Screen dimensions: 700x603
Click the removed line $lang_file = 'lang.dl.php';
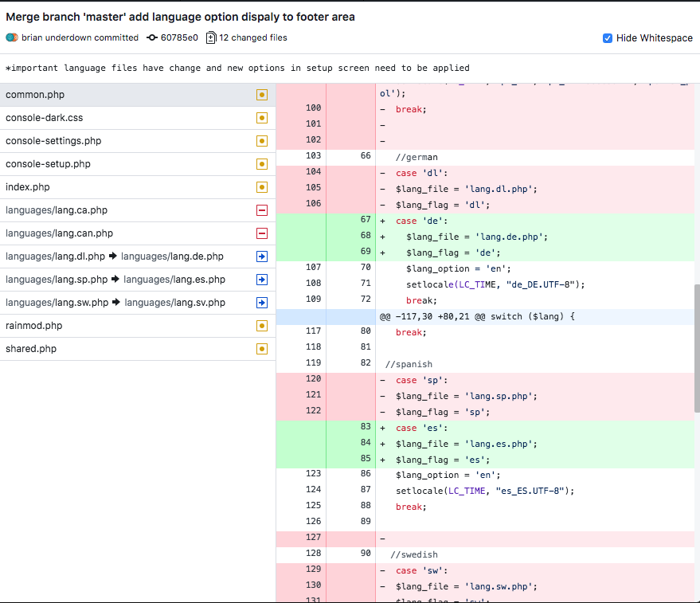click(x=485, y=190)
